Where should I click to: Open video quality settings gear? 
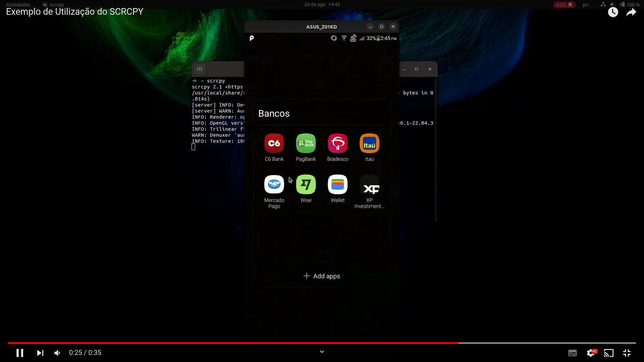[x=591, y=353]
